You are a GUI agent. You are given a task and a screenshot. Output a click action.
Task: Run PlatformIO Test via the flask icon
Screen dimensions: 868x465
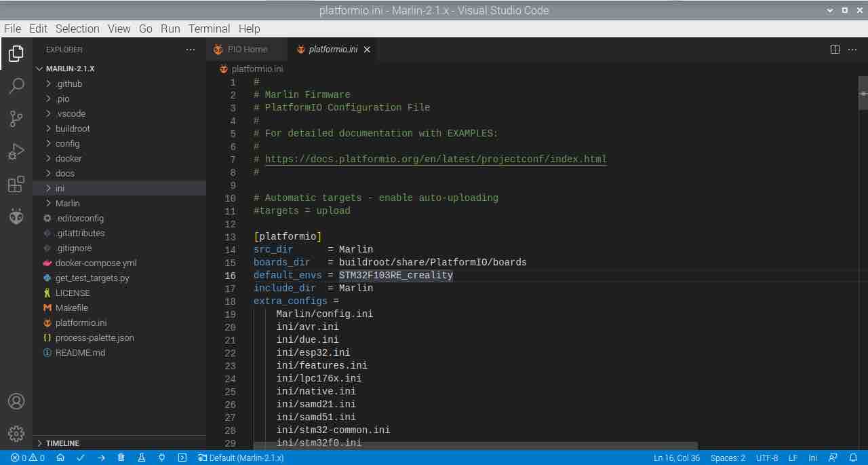(x=141, y=458)
